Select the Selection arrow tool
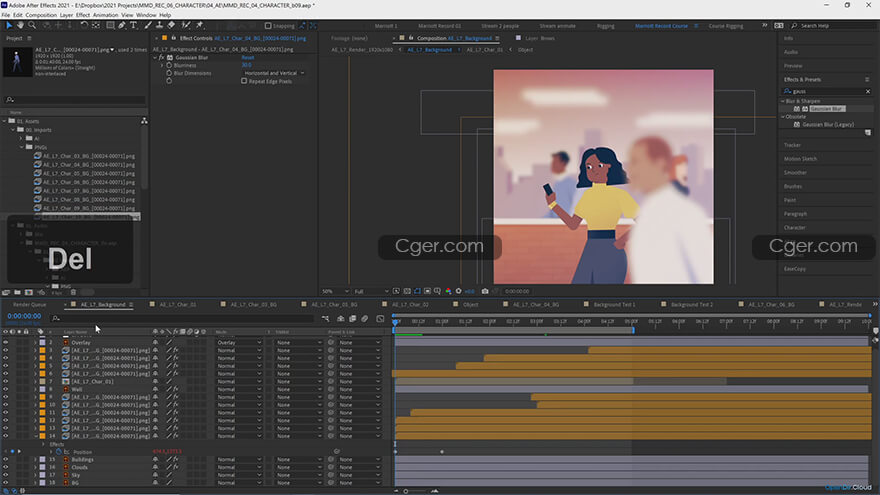 point(8,25)
